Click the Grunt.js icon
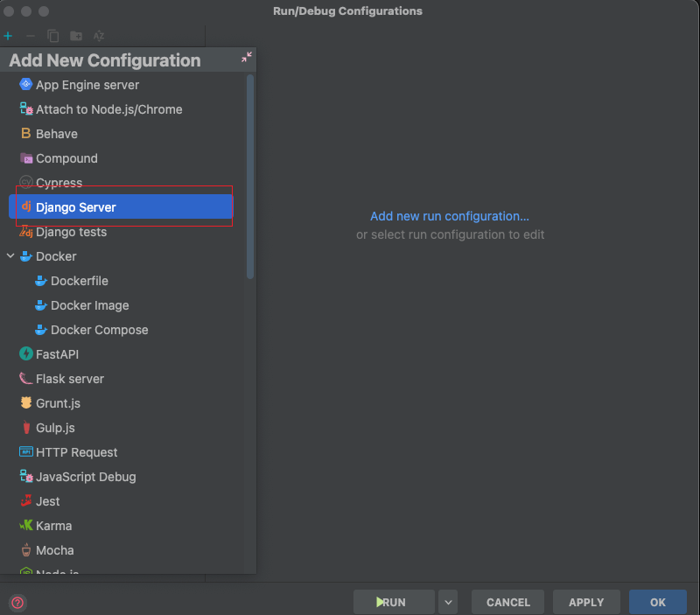Image resolution: width=700 pixels, height=615 pixels. 26,402
